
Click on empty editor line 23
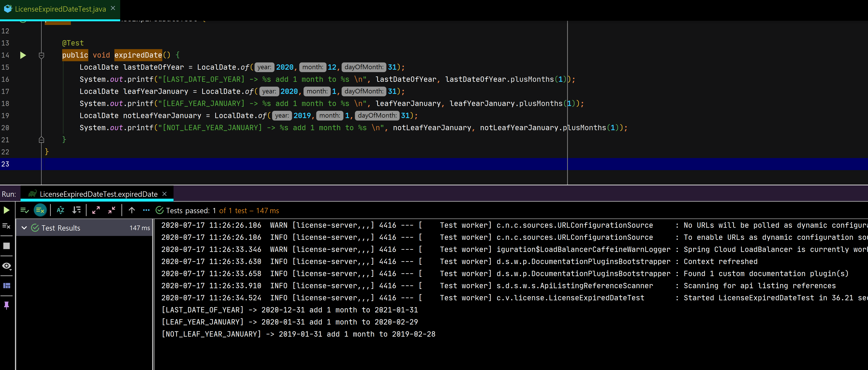[270, 164]
